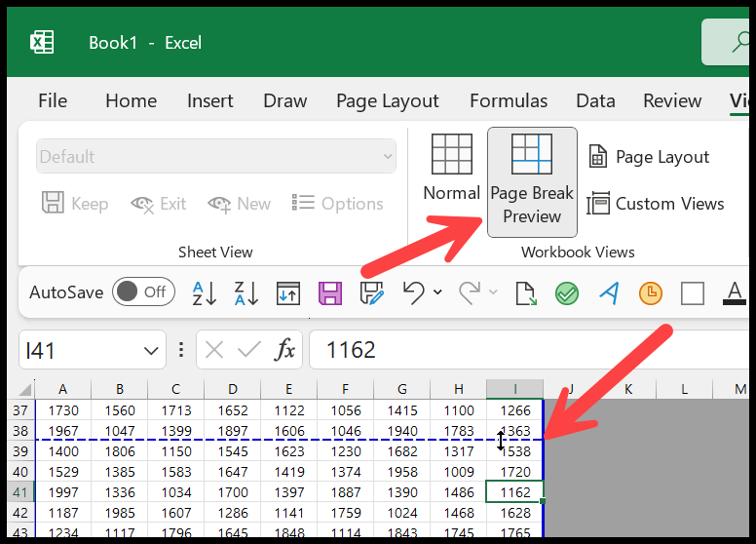
Task: Select cell containing 1730
Action: [x=63, y=410]
